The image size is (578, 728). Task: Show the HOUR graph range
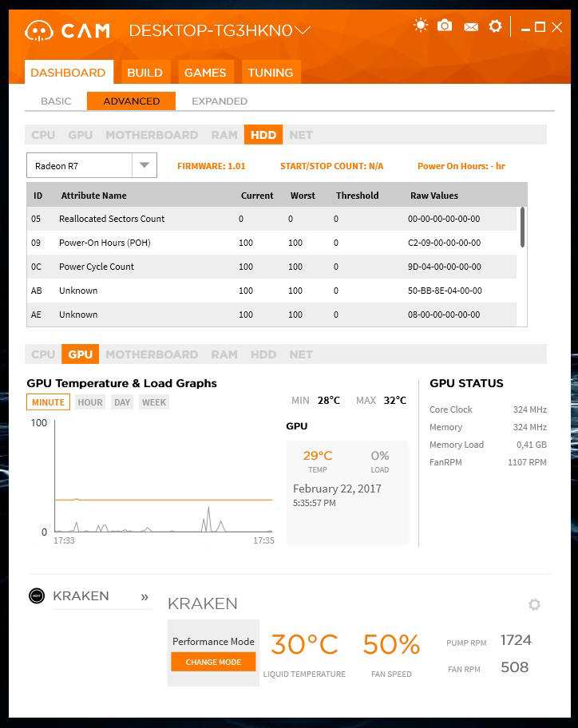pos(90,402)
